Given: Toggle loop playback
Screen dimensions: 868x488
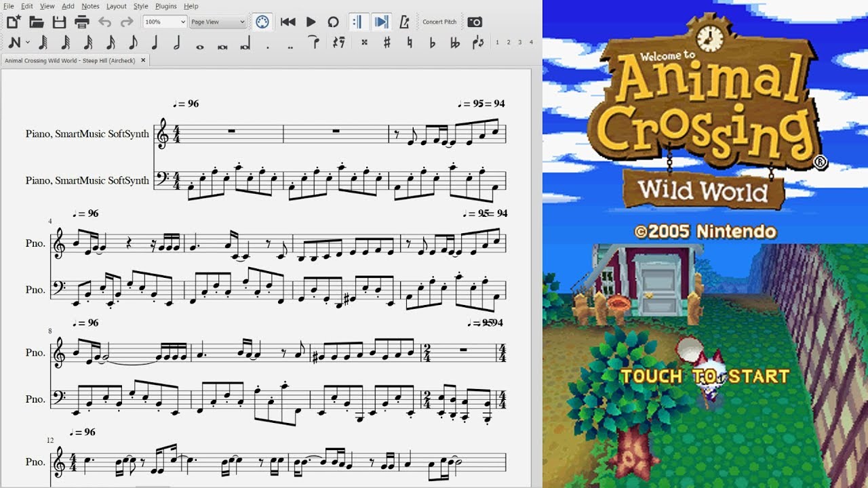Looking at the screenshot, I should pos(333,22).
